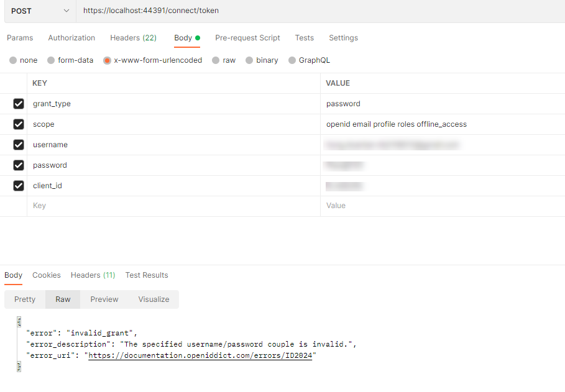Click the grant_type key cell
This screenshot has width=565, height=392.
(x=173, y=104)
